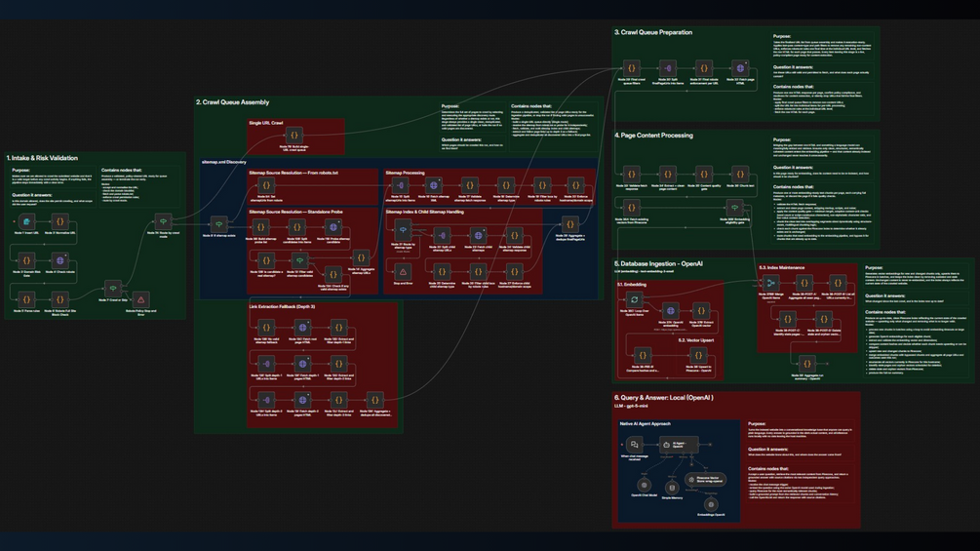The image size is (980, 551).
Task: Select Node 20 Enforce hostname/domain scope
Action: (575, 185)
